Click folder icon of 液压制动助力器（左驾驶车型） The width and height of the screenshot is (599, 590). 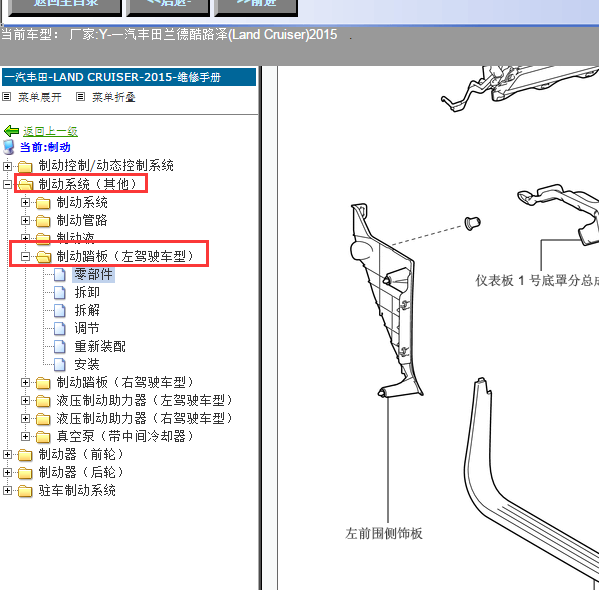43,400
